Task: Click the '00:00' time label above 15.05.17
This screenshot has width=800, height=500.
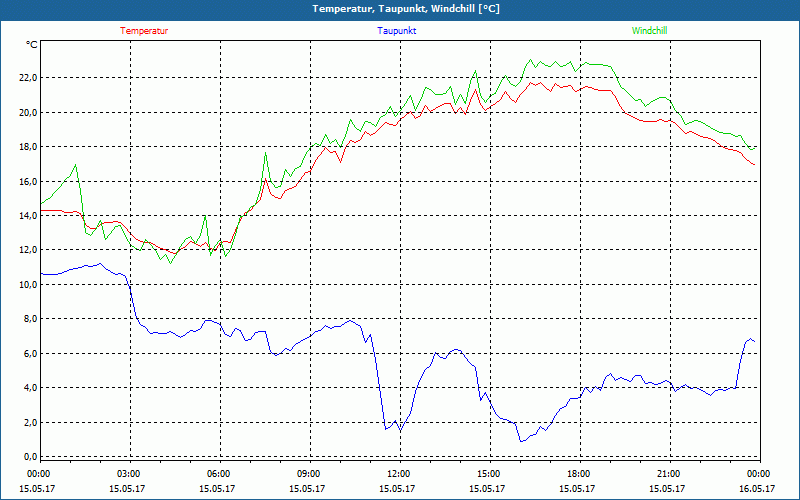Action: (x=37, y=474)
